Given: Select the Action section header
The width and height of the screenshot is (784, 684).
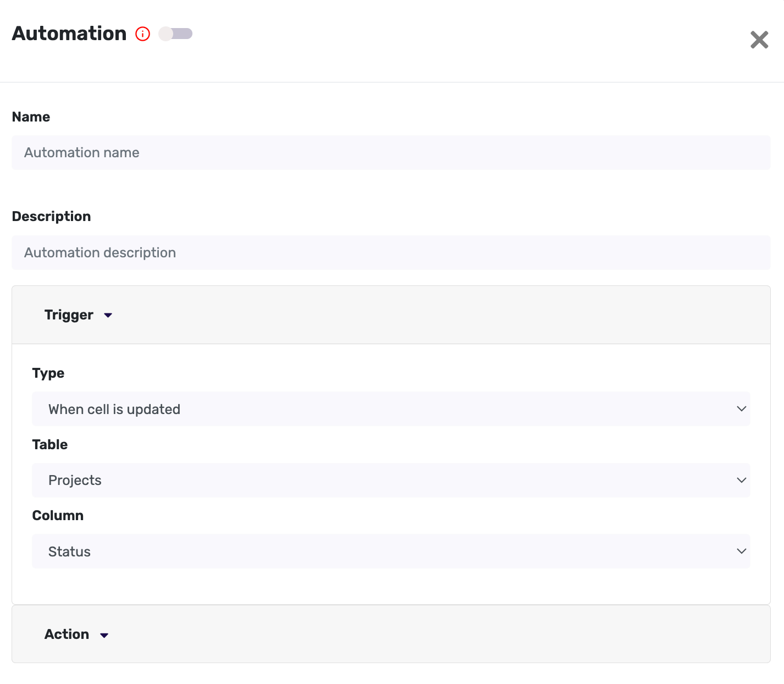Looking at the screenshot, I should click(66, 634).
